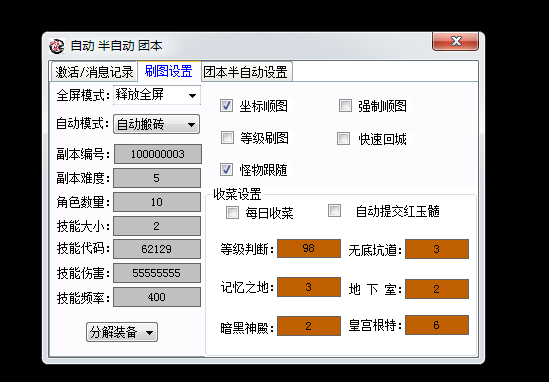Switch to the 激活/消息记录 tab
The width and height of the screenshot is (549, 382).
click(94, 72)
